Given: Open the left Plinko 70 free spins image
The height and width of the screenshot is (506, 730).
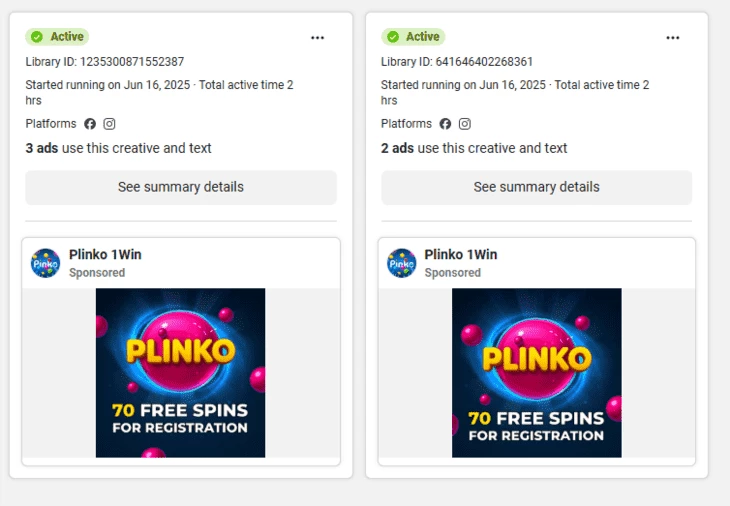Looking at the screenshot, I should click(181, 373).
